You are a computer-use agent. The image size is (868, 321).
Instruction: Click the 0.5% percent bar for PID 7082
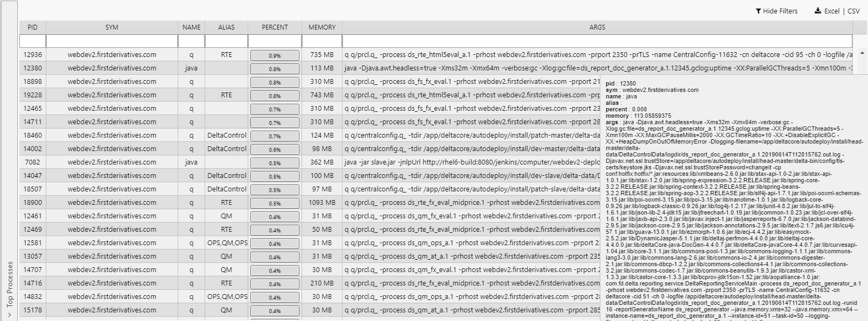click(275, 162)
